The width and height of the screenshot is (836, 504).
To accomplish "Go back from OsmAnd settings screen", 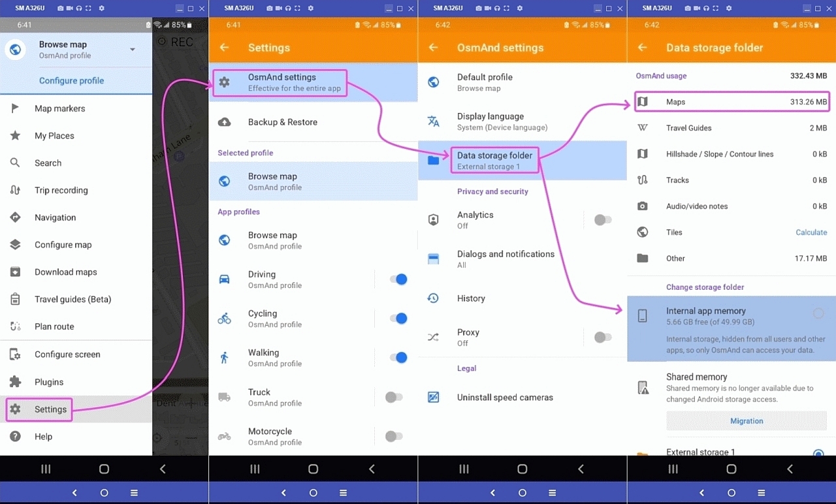I will click(x=434, y=48).
